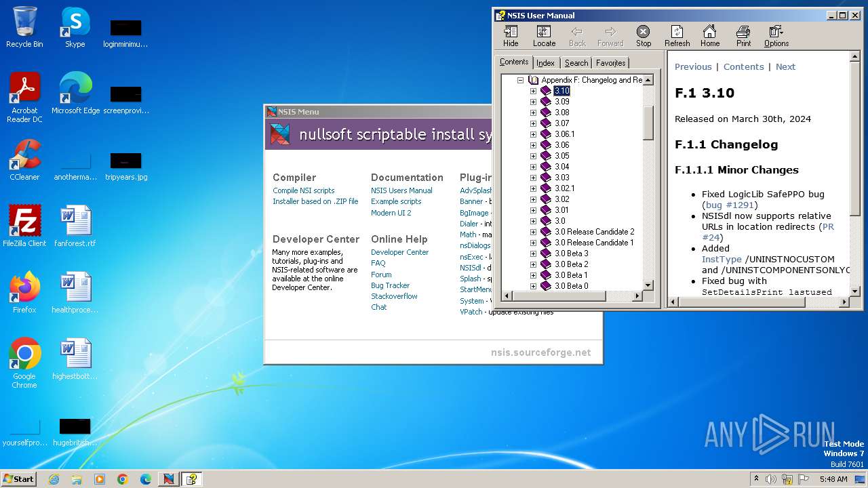This screenshot has width=868, height=488.
Task: Open bug #1291 link
Action: pyautogui.click(x=730, y=205)
